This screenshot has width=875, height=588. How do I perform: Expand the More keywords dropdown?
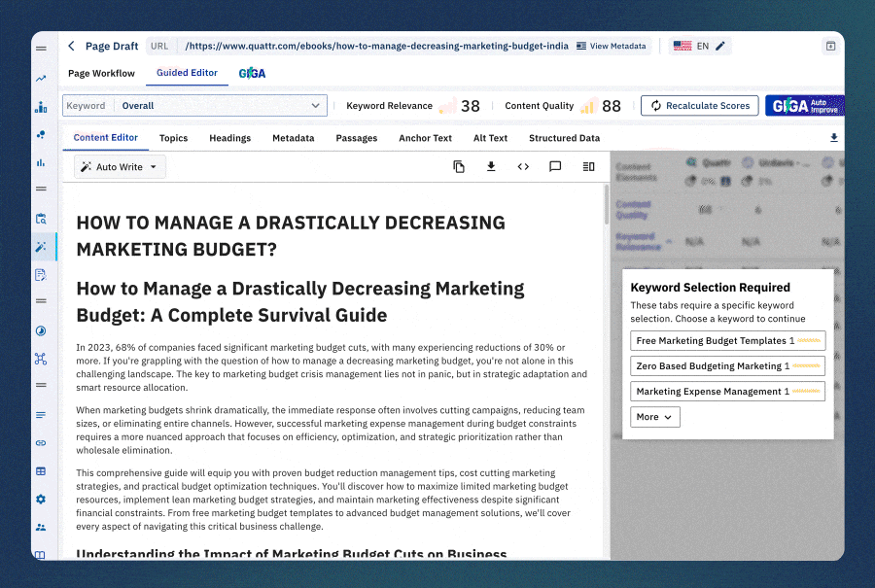[654, 417]
